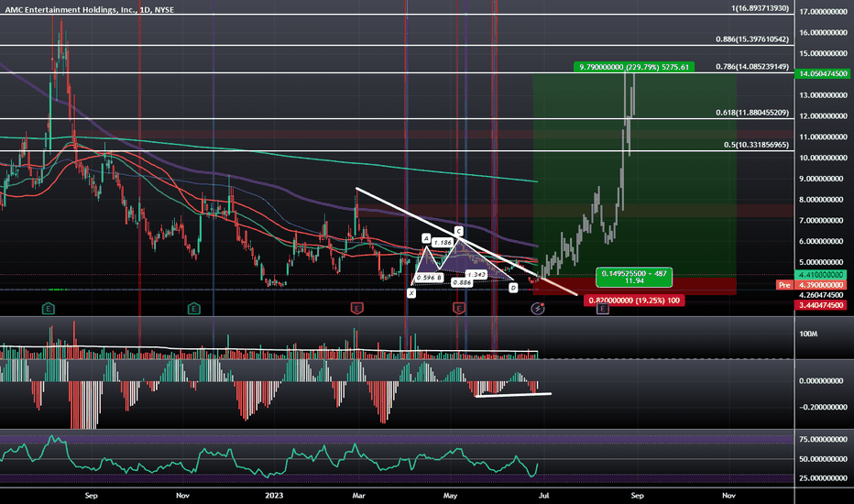Click the Mar label on the time axis

(358, 495)
